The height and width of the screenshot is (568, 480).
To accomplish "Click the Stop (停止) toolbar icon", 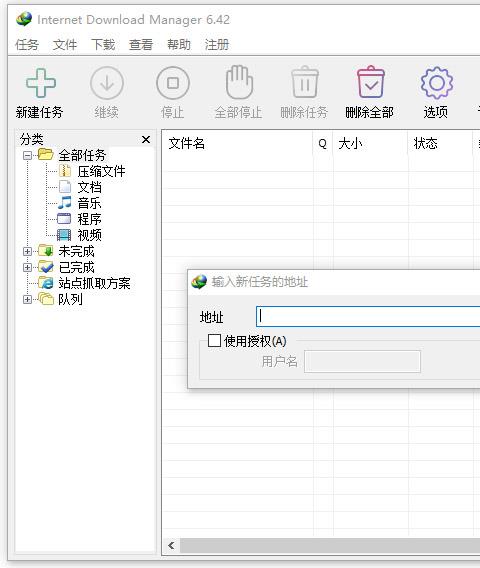I will point(173,83).
